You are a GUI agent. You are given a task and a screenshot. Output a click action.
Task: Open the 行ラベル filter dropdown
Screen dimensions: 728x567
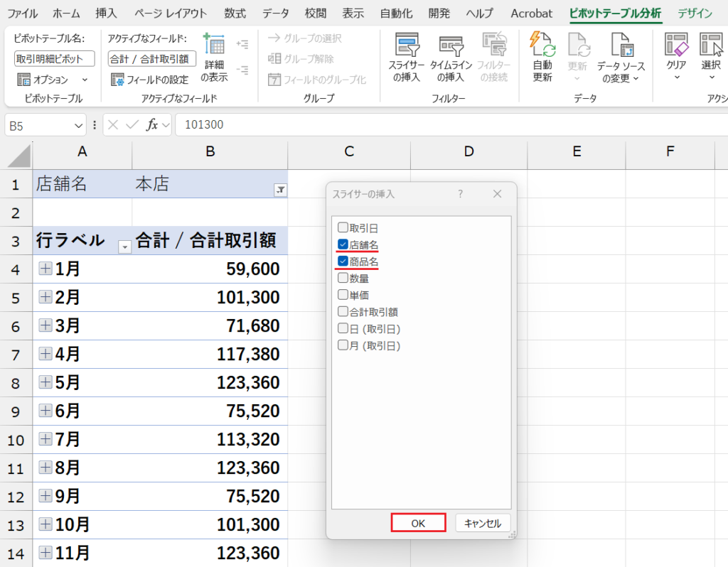pos(125,247)
